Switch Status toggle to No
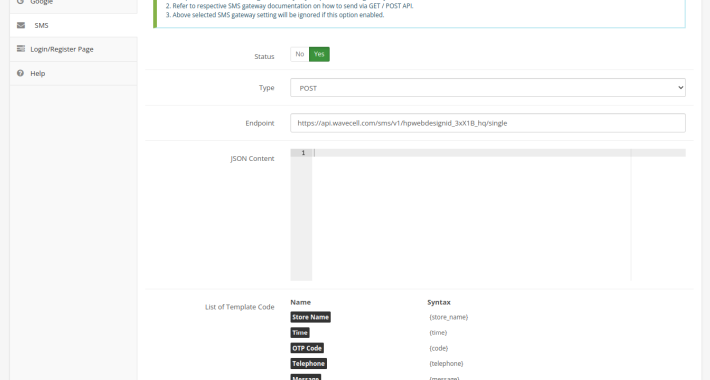 click(300, 54)
